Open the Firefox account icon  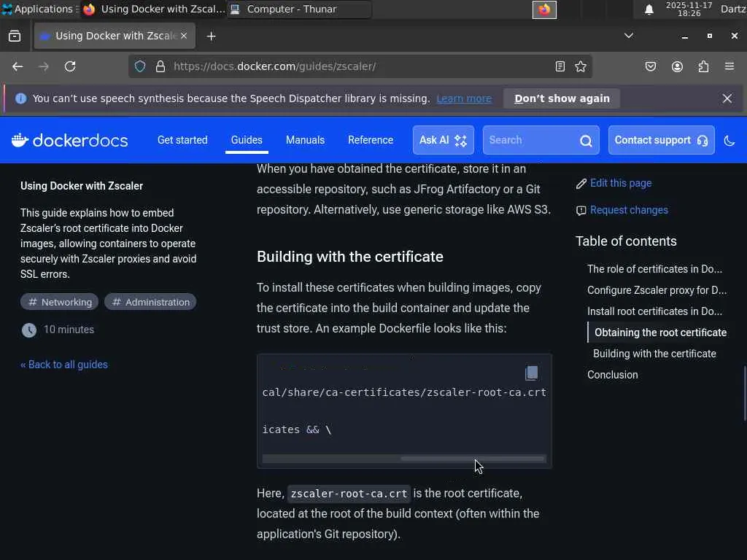(677, 66)
